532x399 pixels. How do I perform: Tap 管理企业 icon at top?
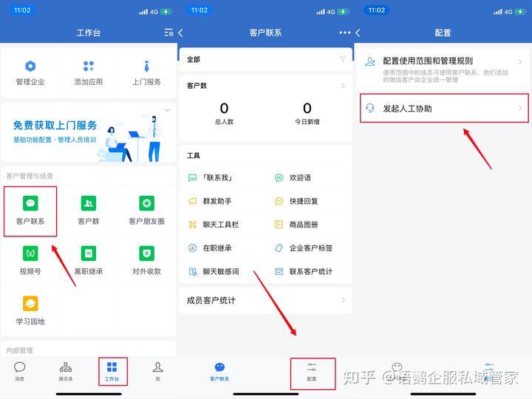[x=30, y=72]
